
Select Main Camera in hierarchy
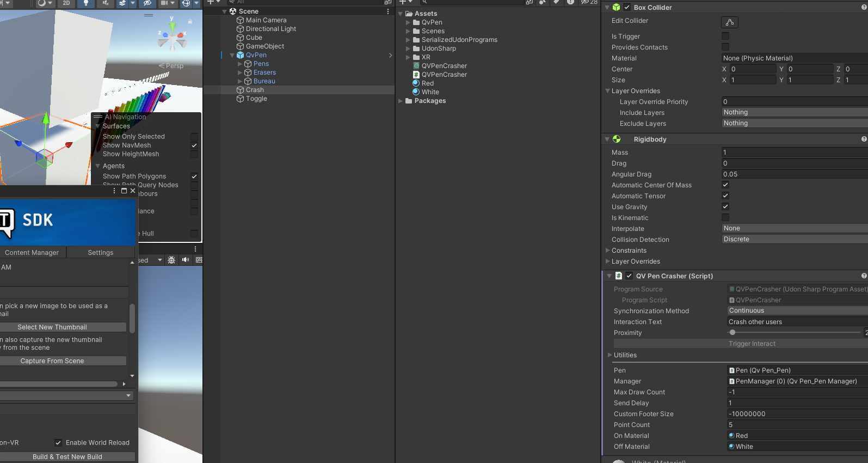(266, 20)
